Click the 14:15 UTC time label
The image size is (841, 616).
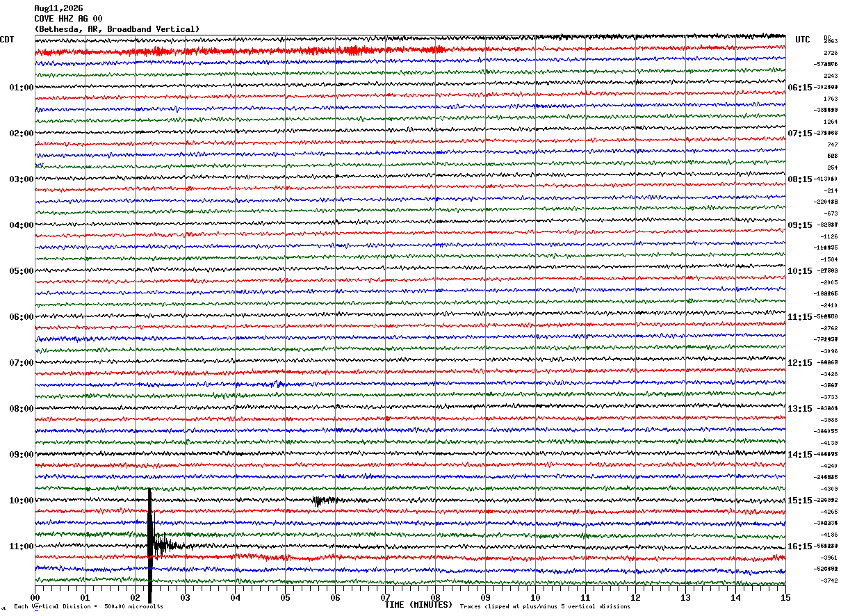[x=801, y=455]
